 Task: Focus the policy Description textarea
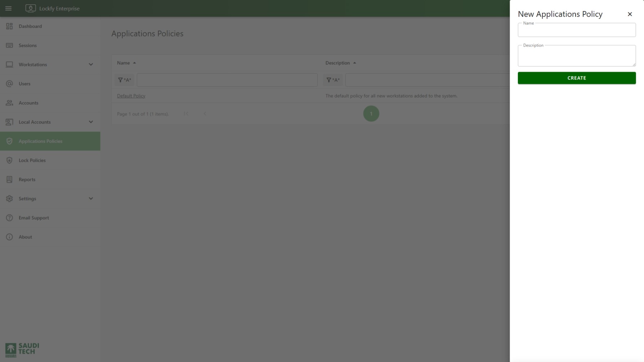pyautogui.click(x=577, y=56)
